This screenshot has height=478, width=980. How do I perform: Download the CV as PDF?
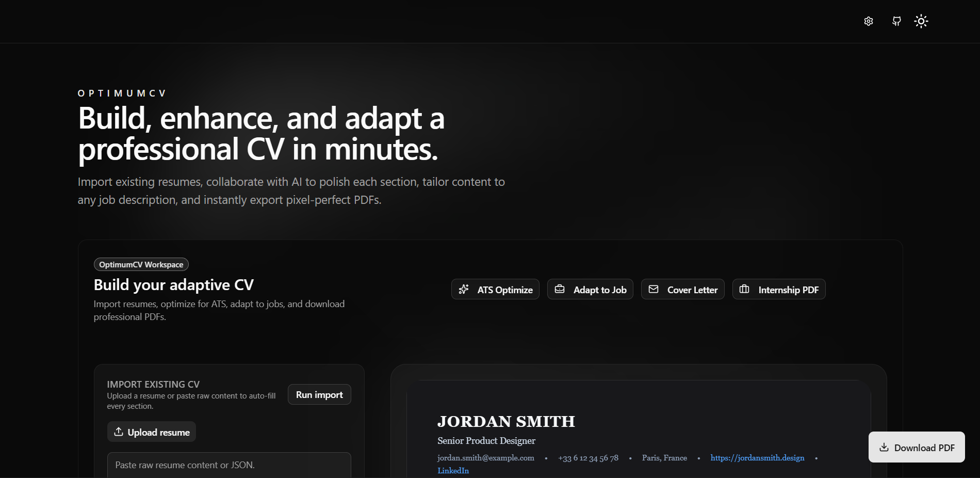(x=917, y=448)
